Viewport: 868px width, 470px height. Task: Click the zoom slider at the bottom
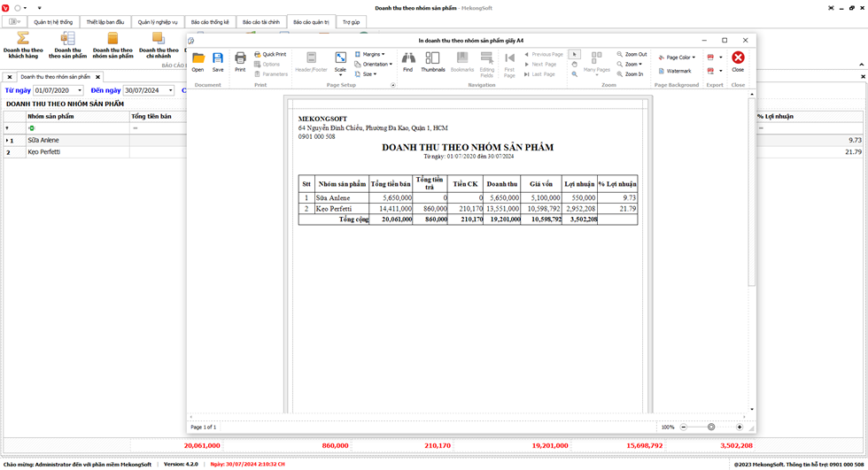pyautogui.click(x=711, y=428)
